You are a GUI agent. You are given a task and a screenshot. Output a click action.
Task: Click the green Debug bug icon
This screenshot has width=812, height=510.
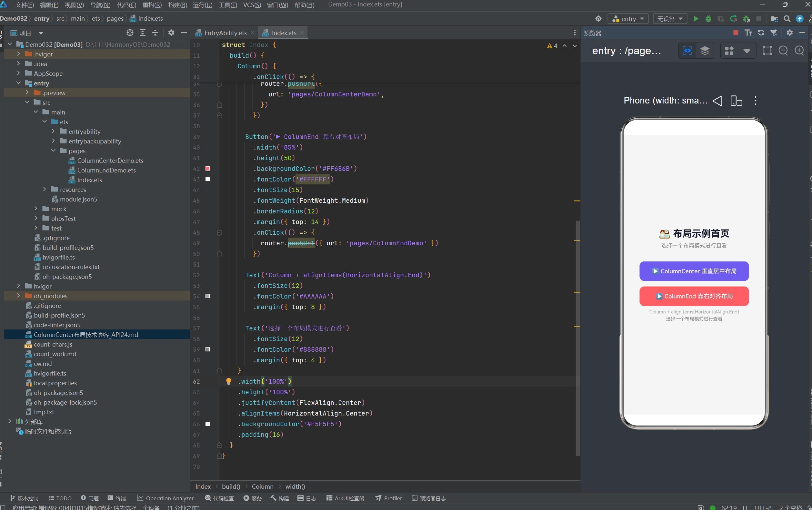[708, 19]
